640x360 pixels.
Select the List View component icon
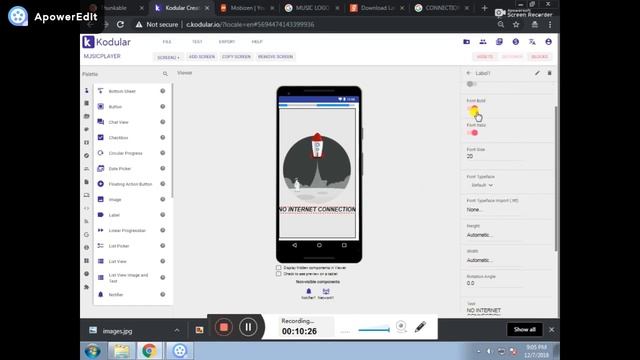pos(100,261)
